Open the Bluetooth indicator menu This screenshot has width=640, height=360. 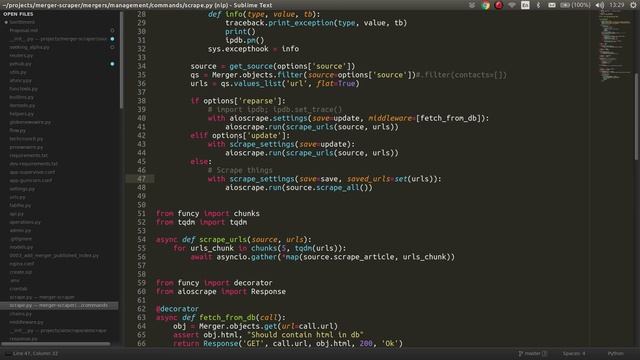pyautogui.click(x=538, y=5)
